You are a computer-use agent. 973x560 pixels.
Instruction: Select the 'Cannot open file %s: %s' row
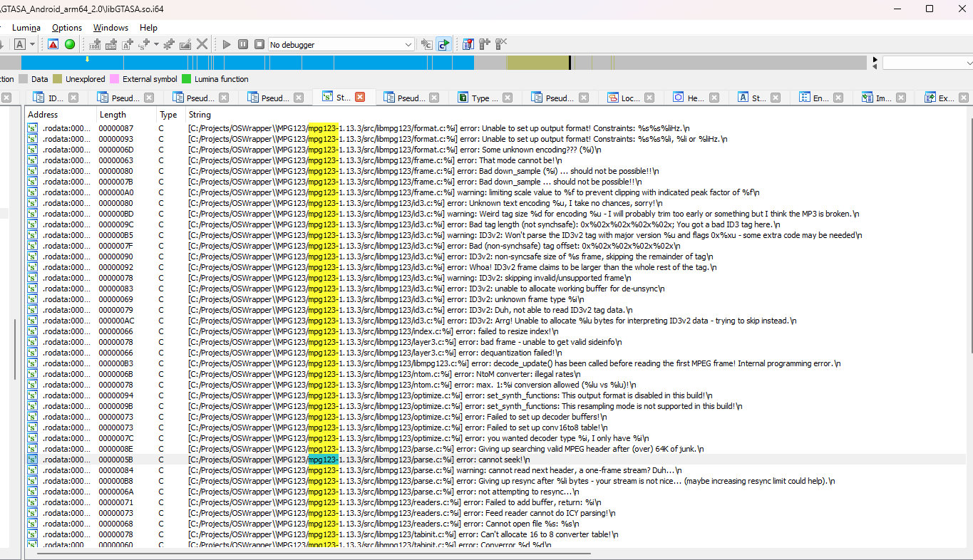pos(495,524)
